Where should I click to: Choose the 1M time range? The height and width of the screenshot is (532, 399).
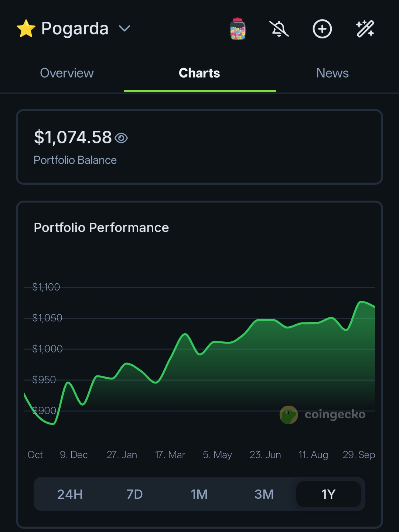click(199, 494)
